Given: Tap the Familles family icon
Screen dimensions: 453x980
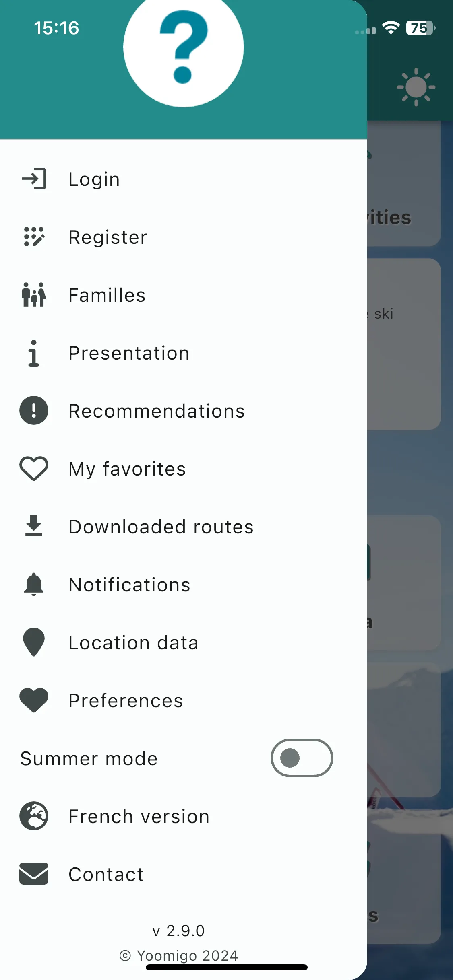Looking at the screenshot, I should (x=34, y=294).
